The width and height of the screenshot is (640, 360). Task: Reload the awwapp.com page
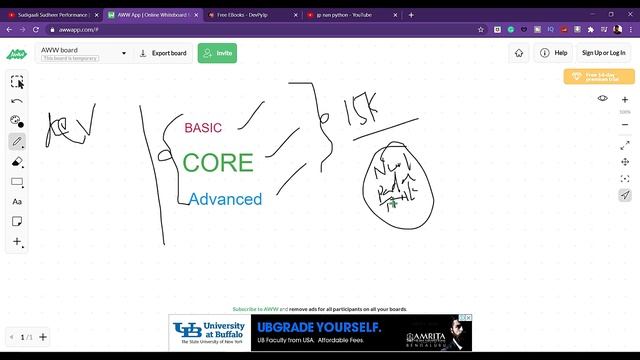click(36, 29)
